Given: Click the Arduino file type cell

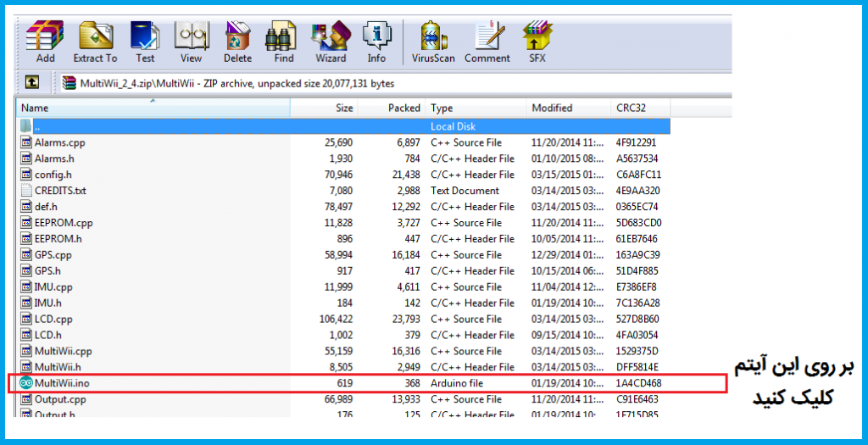Looking at the screenshot, I should pos(457,383).
